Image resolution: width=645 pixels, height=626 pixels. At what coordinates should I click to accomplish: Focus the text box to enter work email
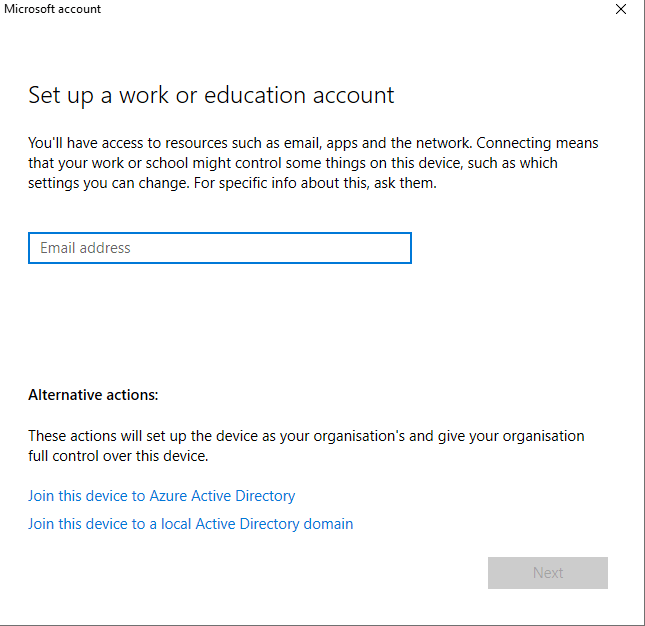click(219, 248)
